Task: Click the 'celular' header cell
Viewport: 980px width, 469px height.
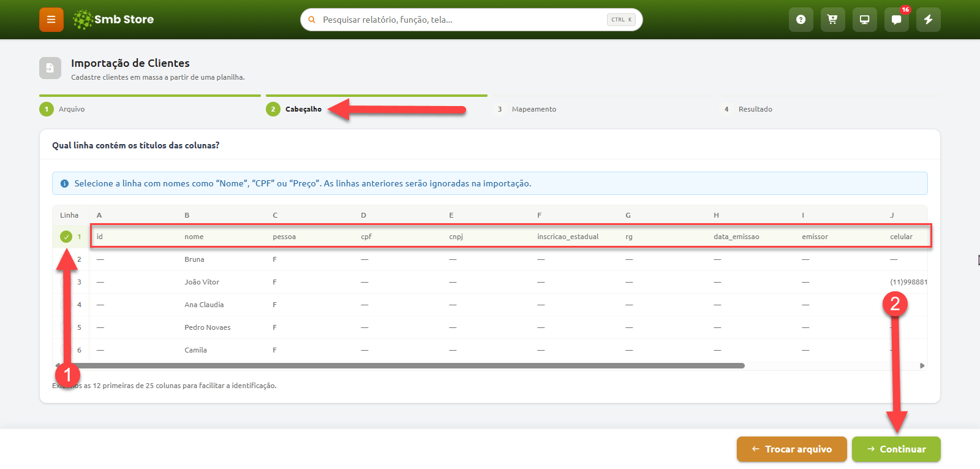Action: pos(901,237)
